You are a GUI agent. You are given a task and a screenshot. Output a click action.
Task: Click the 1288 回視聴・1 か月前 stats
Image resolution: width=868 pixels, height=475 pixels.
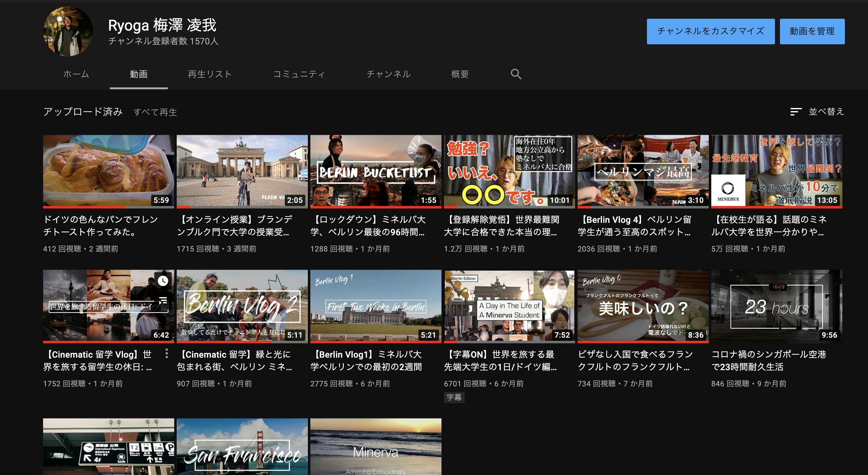[350, 249]
